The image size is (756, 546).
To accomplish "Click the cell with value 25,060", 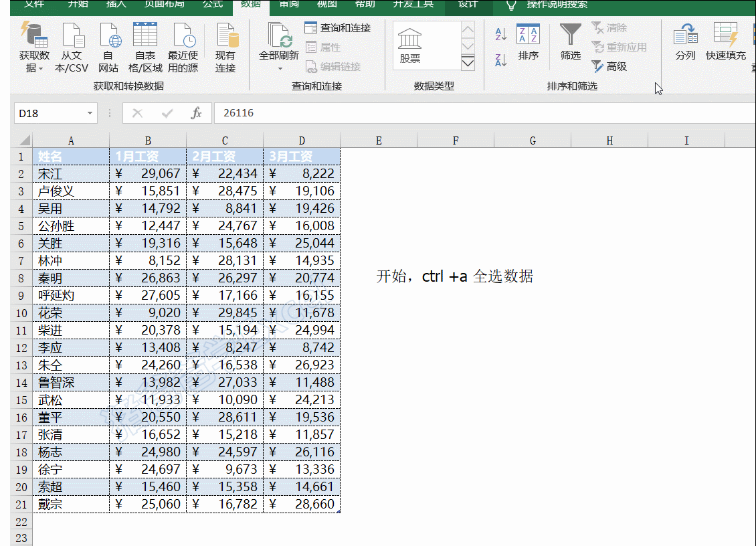I will (x=148, y=505).
